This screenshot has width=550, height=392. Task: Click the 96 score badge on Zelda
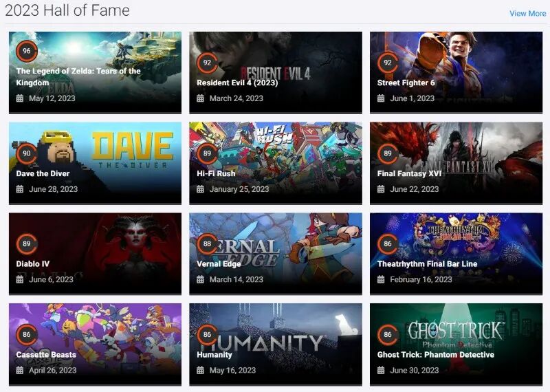click(27, 51)
